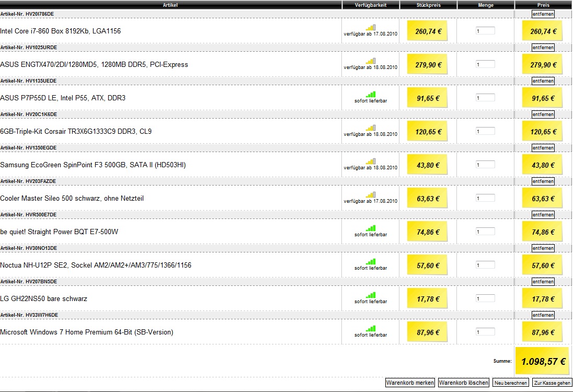Click Warenkorb löschen button
This screenshot has width=573, height=392.
[x=464, y=383]
